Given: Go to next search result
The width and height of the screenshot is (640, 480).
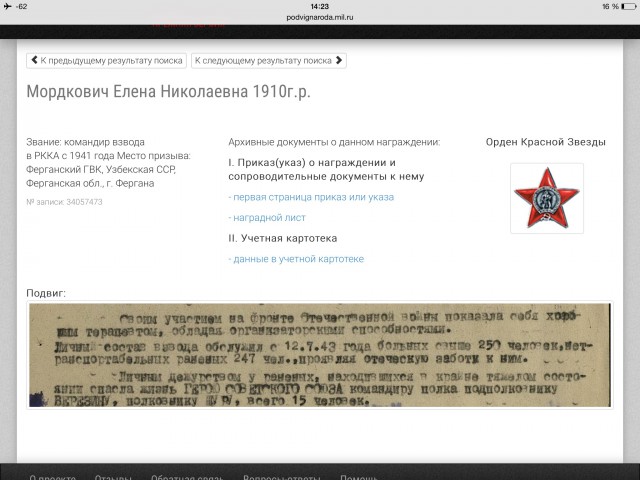Looking at the screenshot, I should pyautogui.click(x=268, y=61).
